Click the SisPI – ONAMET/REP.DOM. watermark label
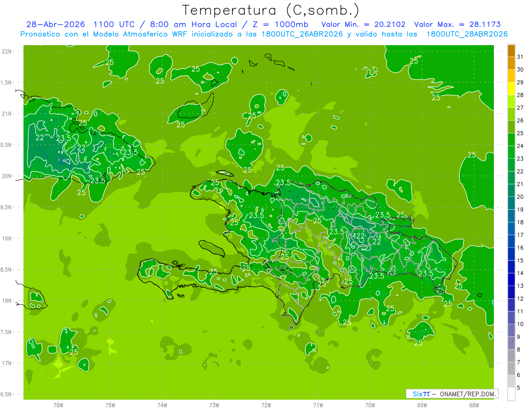The image size is (532, 411). [452, 394]
